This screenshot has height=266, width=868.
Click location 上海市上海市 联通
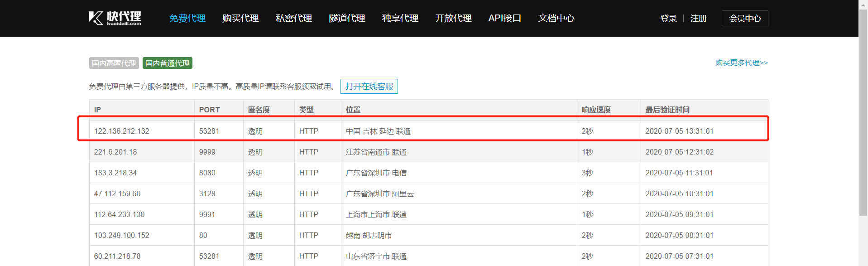click(376, 214)
